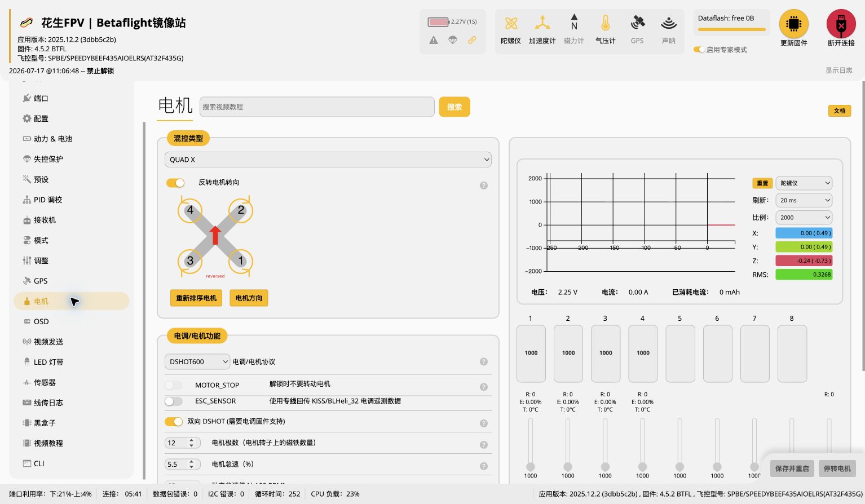The width and height of the screenshot is (865, 504).
Task: Open the QUAD X mixer type dropdown
Action: point(328,160)
